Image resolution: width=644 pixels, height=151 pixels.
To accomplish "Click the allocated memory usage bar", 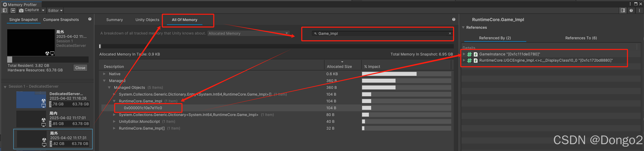I will click(x=276, y=46).
